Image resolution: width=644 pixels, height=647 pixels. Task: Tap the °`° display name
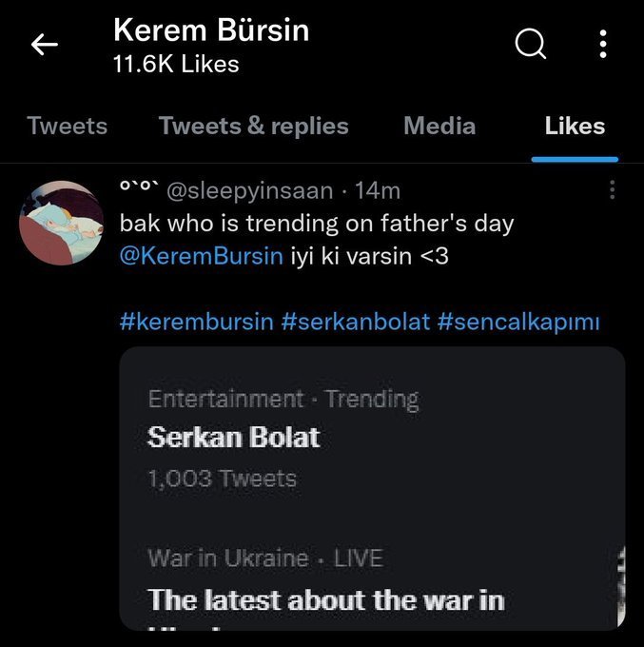click(x=139, y=191)
